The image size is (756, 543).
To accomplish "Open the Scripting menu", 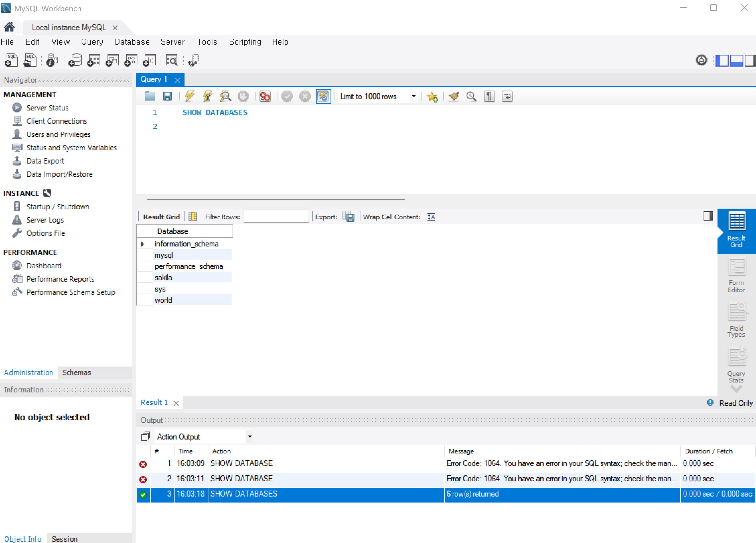I will tap(245, 42).
